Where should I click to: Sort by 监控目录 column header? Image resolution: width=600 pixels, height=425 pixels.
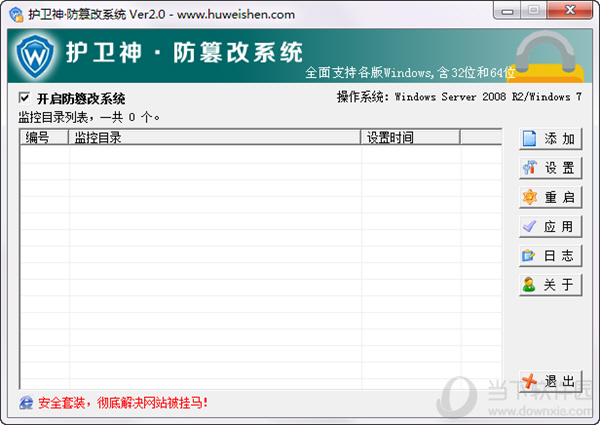214,137
